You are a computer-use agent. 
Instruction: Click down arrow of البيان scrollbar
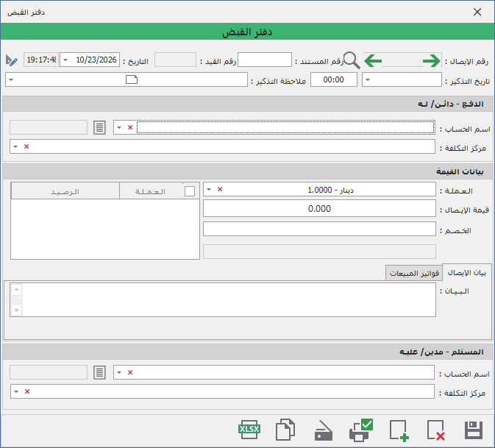point(16,310)
